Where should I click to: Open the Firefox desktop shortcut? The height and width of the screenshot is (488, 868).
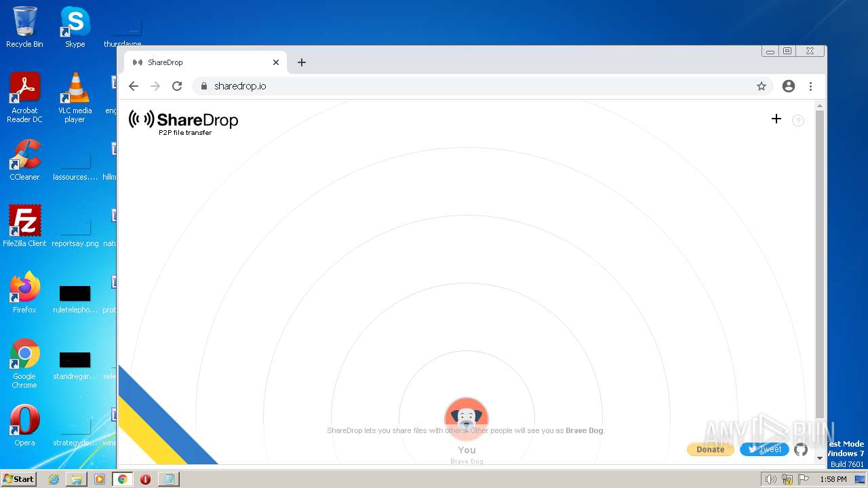point(24,293)
